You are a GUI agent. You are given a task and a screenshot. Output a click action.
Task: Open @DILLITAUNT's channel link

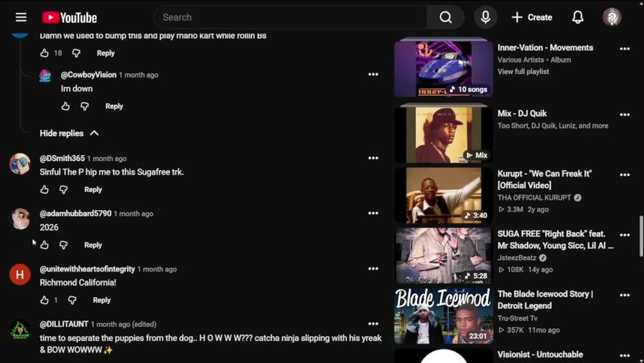[x=64, y=324]
